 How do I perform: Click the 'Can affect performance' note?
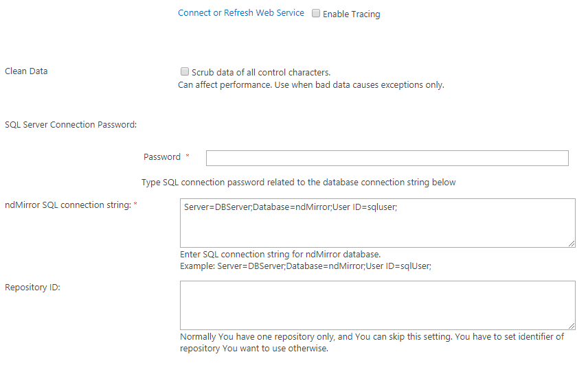[x=311, y=85]
